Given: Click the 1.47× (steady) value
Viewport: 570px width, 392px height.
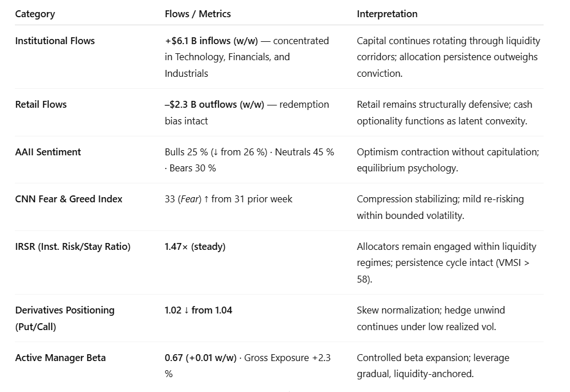Looking at the screenshot, I should 195,246.
